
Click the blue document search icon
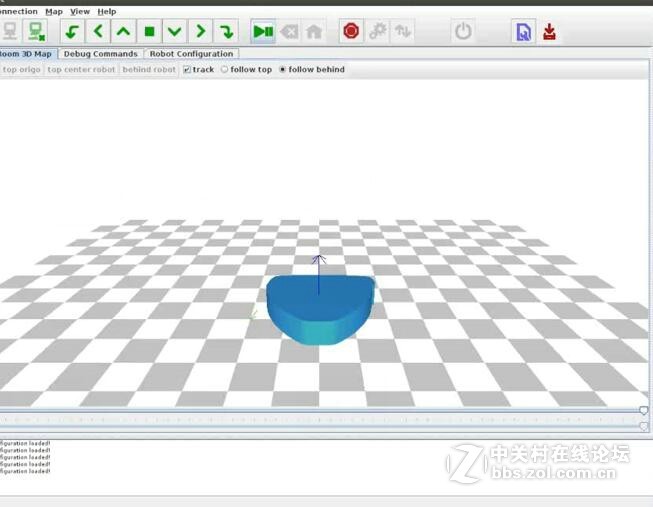point(523,32)
